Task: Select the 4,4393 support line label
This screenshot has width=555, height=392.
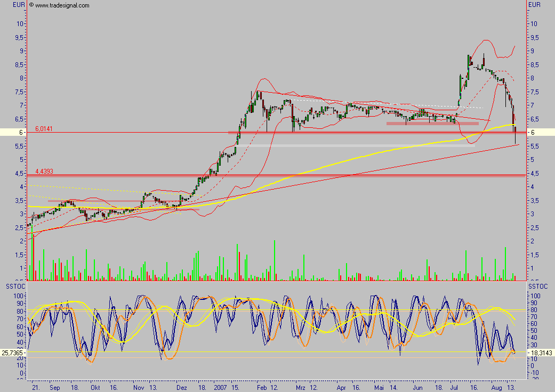Action: click(x=45, y=171)
